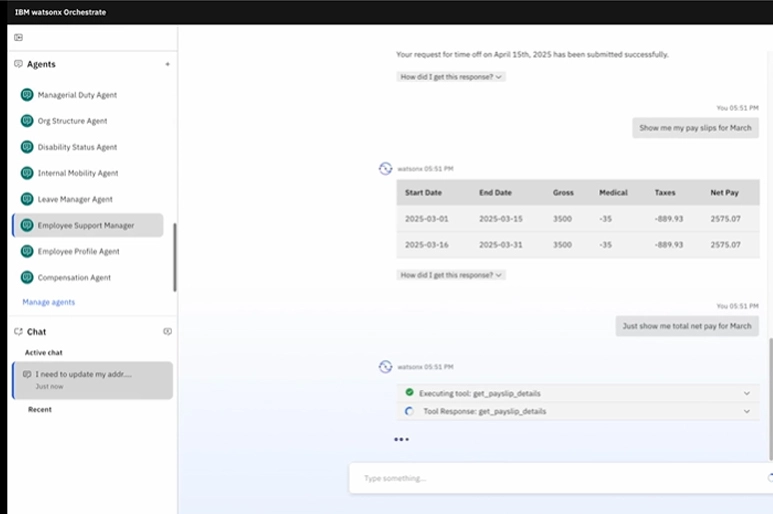Select Managerial Duty Agent
773x514 pixels.
[77, 95]
